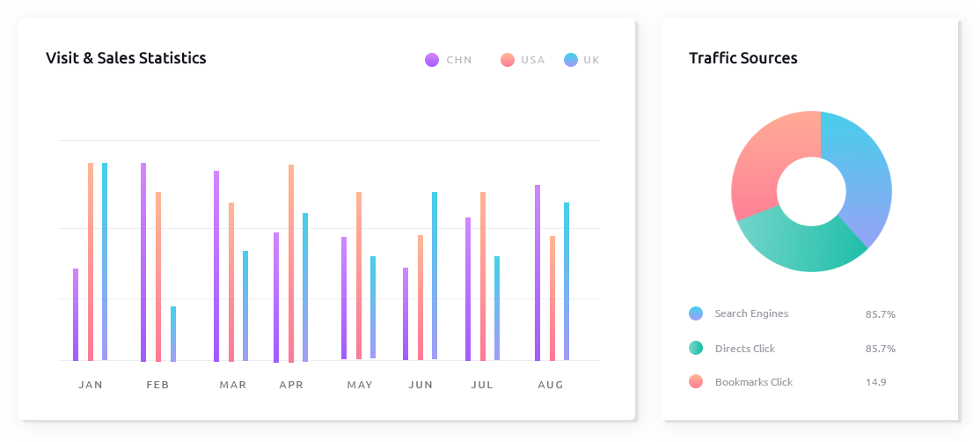
Task: Click the 14.9 value for Bookmarks Click
Action: point(875,382)
